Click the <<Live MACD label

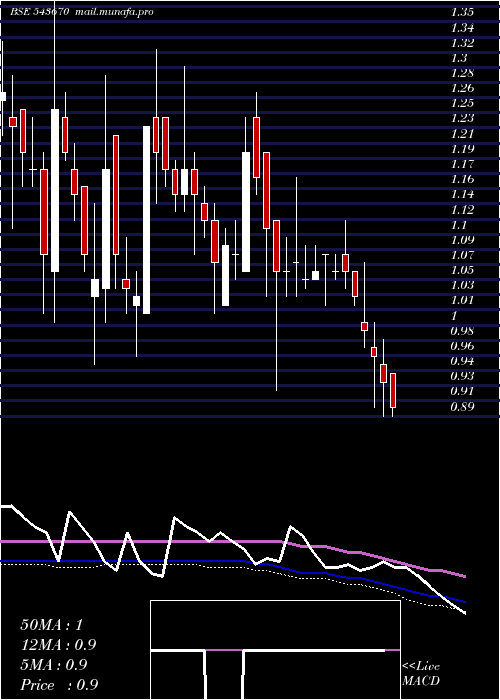tap(421, 674)
